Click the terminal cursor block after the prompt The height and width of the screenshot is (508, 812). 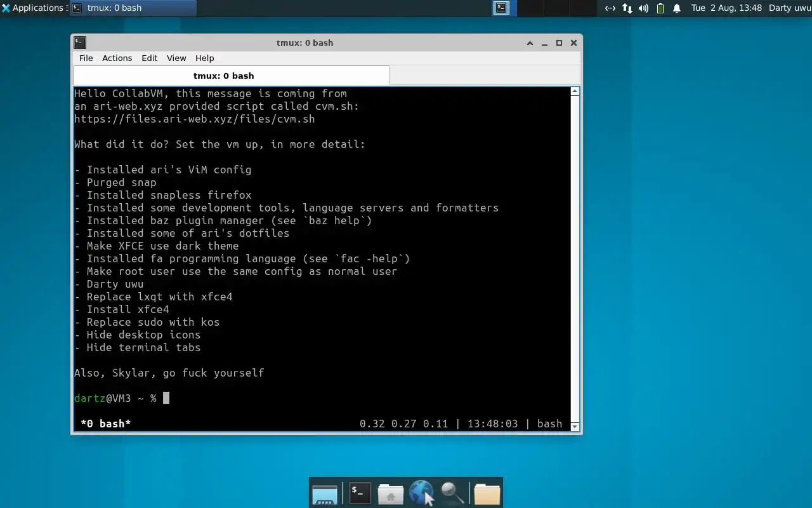click(166, 398)
